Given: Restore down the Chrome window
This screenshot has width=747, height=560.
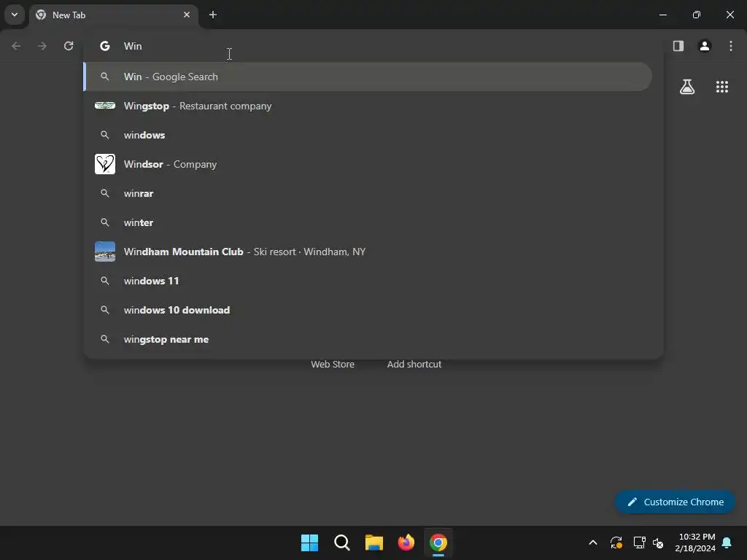Looking at the screenshot, I should tap(697, 15).
